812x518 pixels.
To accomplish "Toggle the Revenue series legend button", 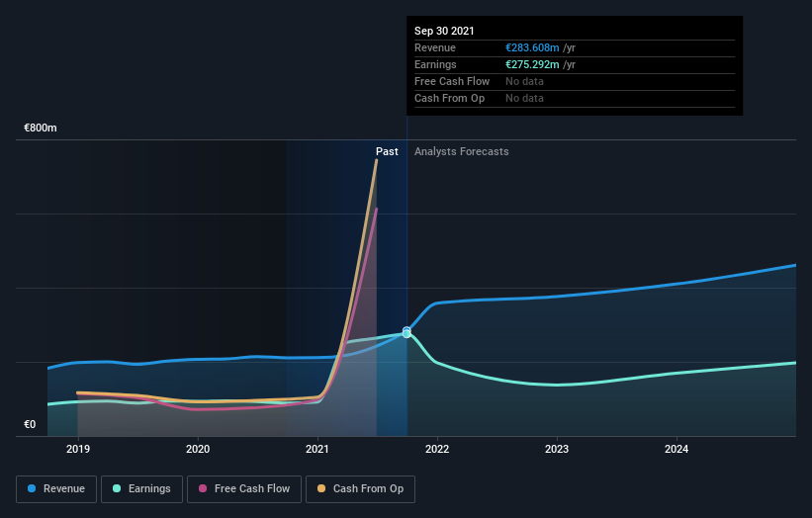I will [x=56, y=489].
